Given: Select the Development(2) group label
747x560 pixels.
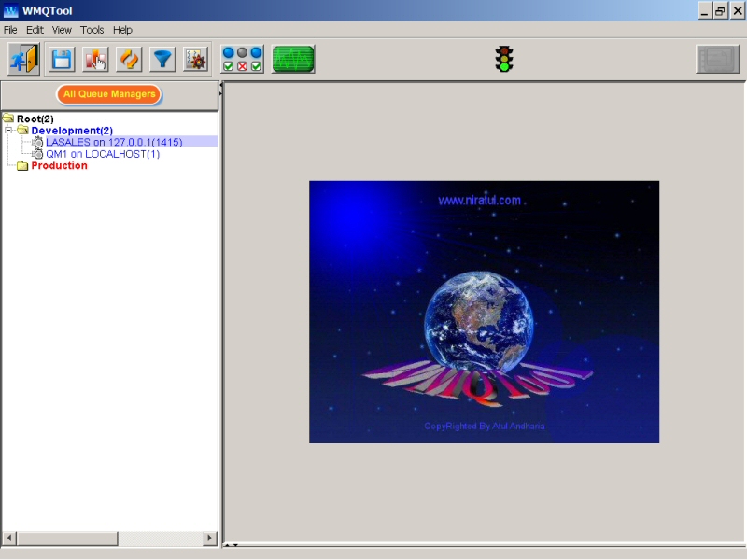Looking at the screenshot, I should [x=72, y=131].
